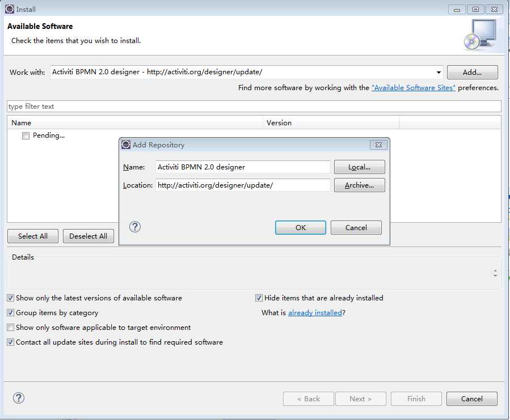Click the Name column header
The height and width of the screenshot is (420, 510).
[135, 123]
